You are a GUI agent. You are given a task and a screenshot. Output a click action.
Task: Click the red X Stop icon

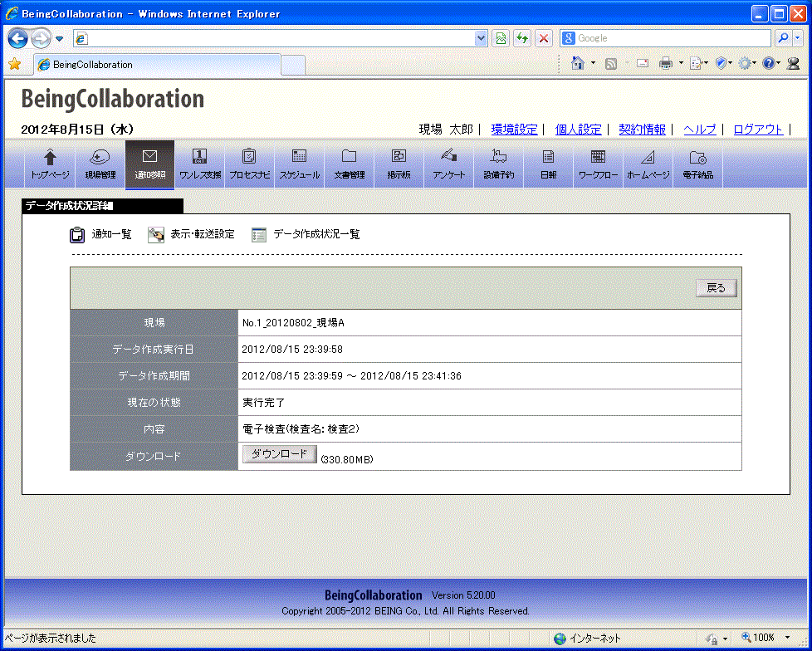(543, 38)
